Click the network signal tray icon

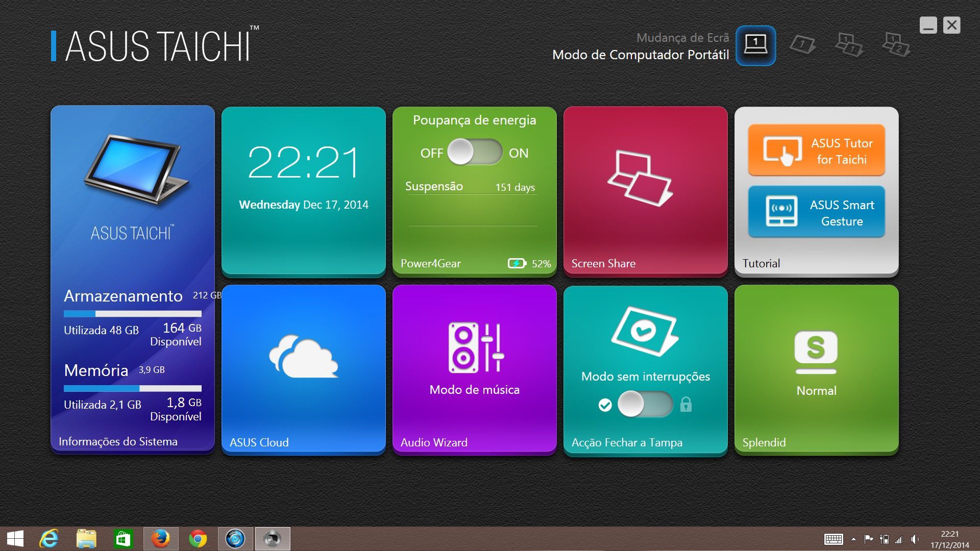point(899,539)
